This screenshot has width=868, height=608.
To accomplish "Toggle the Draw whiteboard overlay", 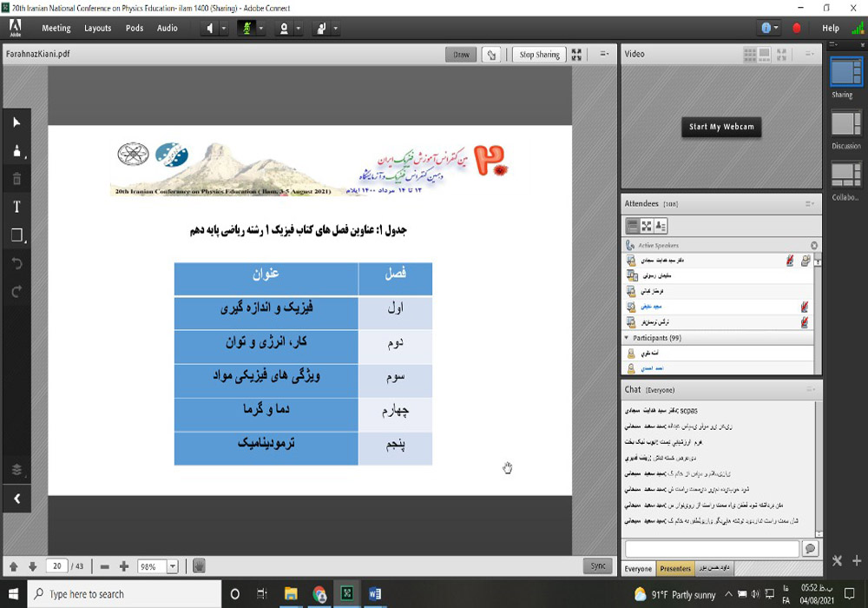I will coord(461,54).
